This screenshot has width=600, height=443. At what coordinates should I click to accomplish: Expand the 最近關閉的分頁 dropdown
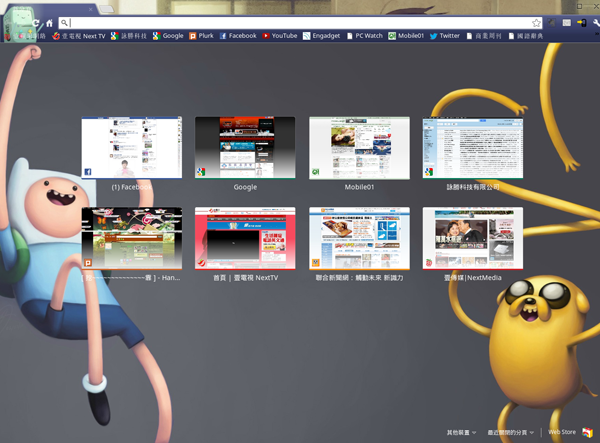[x=510, y=432]
